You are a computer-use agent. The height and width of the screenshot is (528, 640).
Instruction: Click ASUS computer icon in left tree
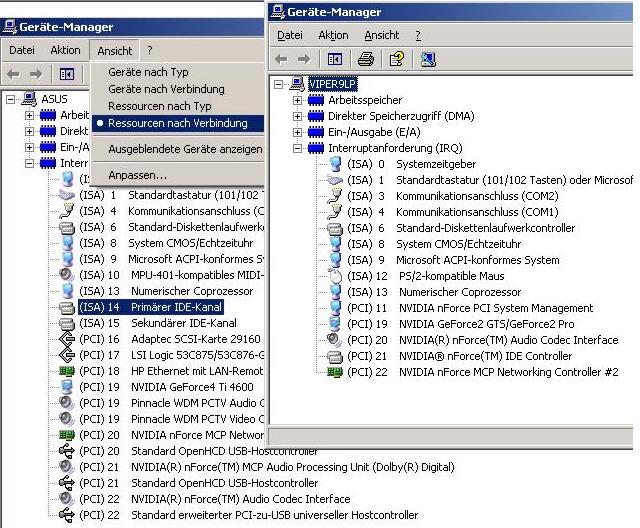(x=29, y=99)
